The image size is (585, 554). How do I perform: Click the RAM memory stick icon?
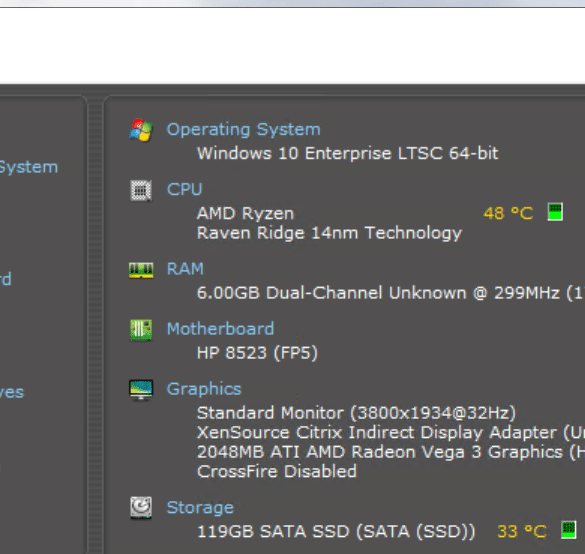[141, 270]
